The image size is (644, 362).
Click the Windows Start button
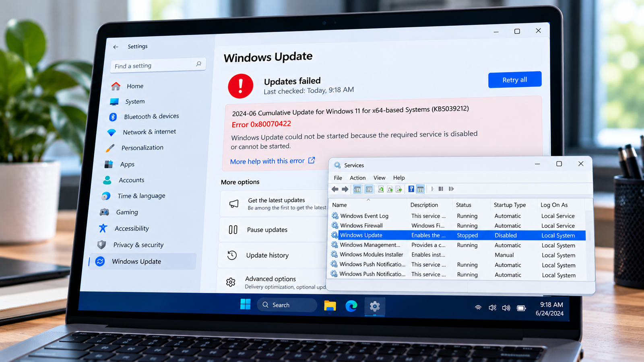click(x=246, y=304)
